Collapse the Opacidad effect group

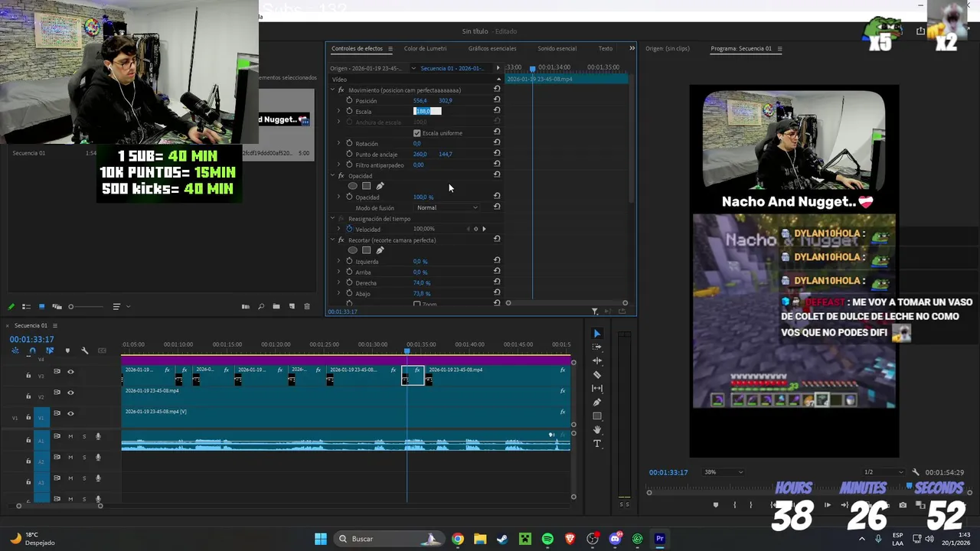(x=333, y=176)
